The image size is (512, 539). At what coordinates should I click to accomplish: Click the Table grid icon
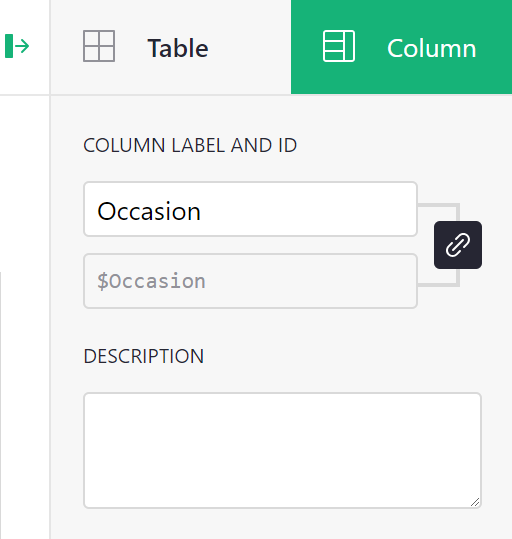[x=99, y=46]
